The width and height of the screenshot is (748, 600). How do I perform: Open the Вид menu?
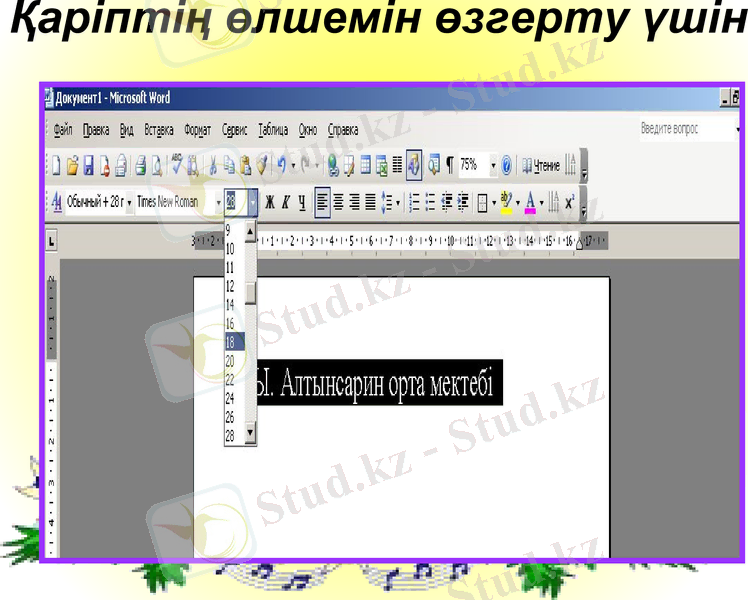pos(126,129)
